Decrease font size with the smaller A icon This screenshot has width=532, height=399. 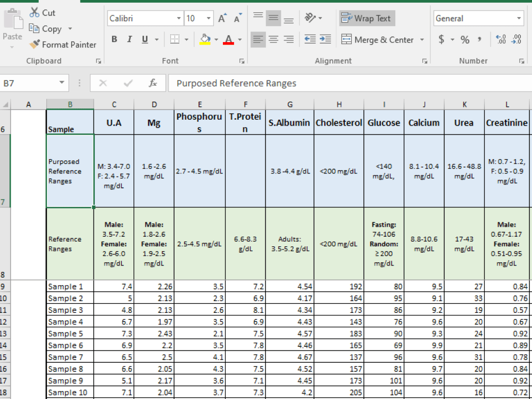click(x=238, y=18)
